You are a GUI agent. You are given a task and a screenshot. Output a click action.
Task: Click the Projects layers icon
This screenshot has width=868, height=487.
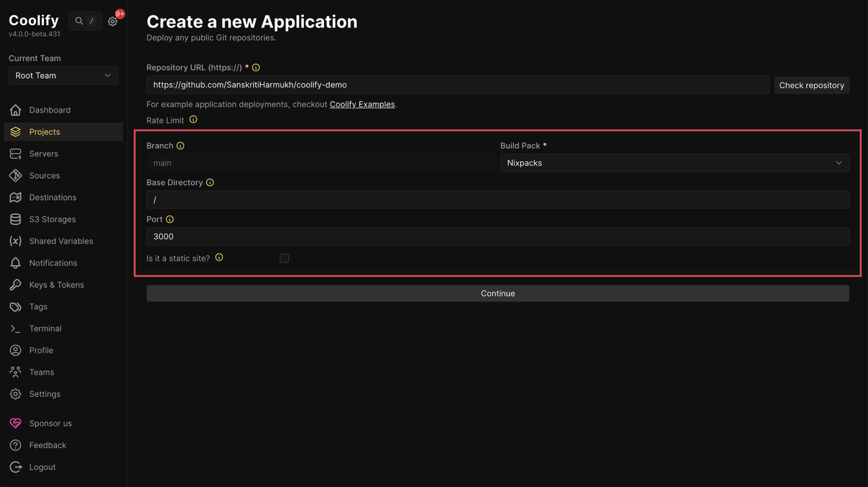[x=16, y=132]
